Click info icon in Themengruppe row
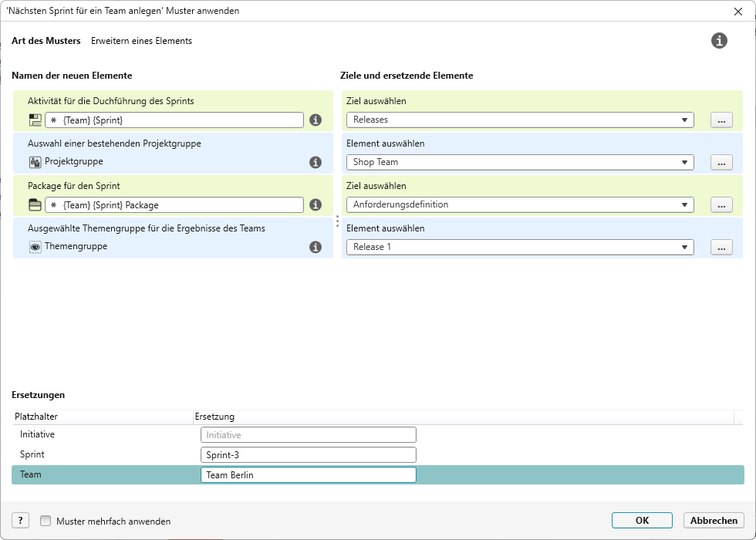Viewport: 756px width, 540px height. (316, 248)
